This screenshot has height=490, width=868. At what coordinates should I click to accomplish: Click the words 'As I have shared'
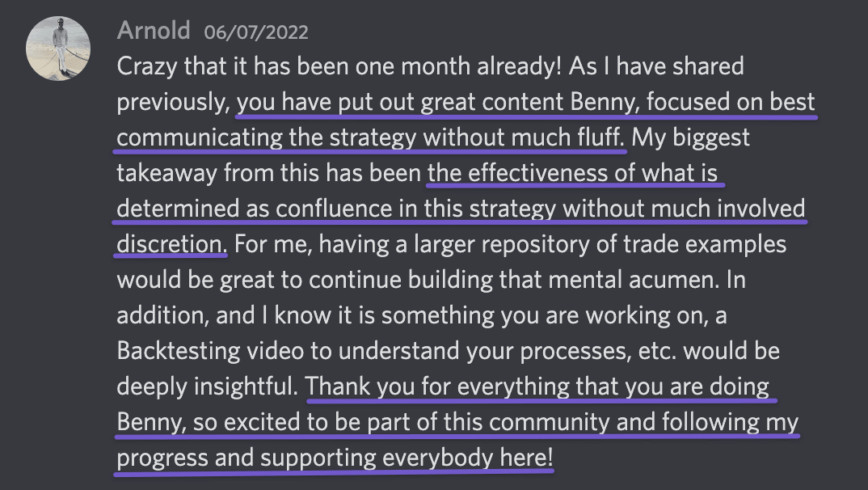(656, 66)
